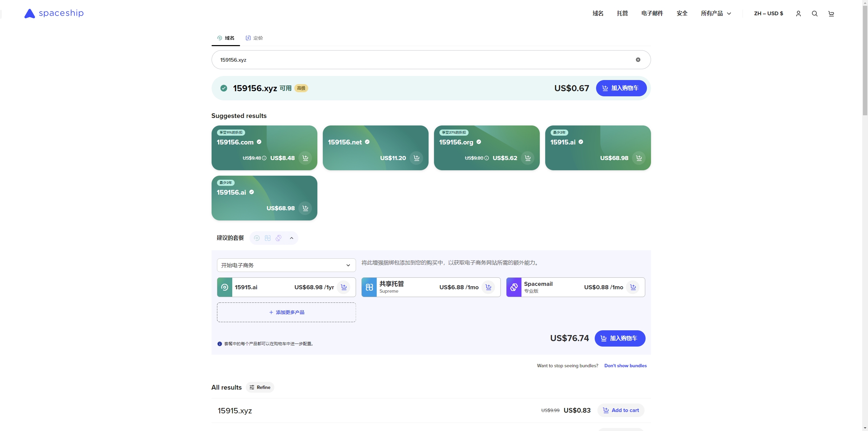Add 159156.net to cart

416,158
